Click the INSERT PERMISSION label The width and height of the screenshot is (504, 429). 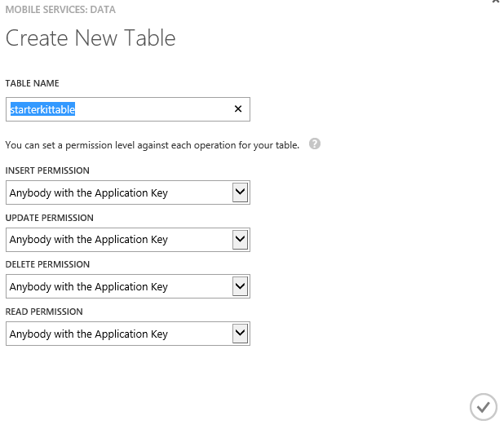click(47, 170)
